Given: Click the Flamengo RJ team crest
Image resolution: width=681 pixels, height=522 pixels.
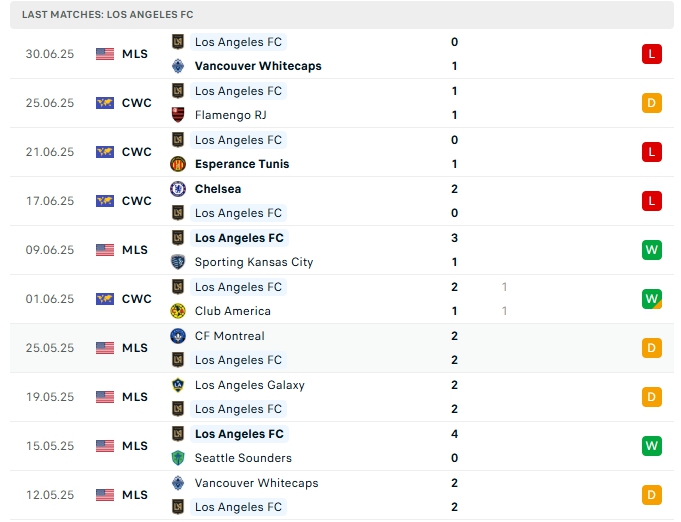Looking at the screenshot, I should point(178,115).
